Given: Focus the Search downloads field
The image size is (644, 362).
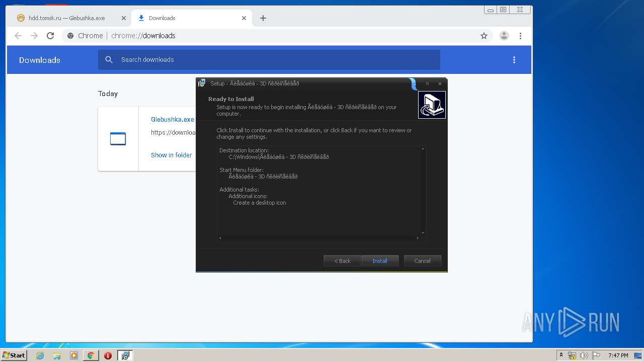Looking at the screenshot, I should [269, 60].
